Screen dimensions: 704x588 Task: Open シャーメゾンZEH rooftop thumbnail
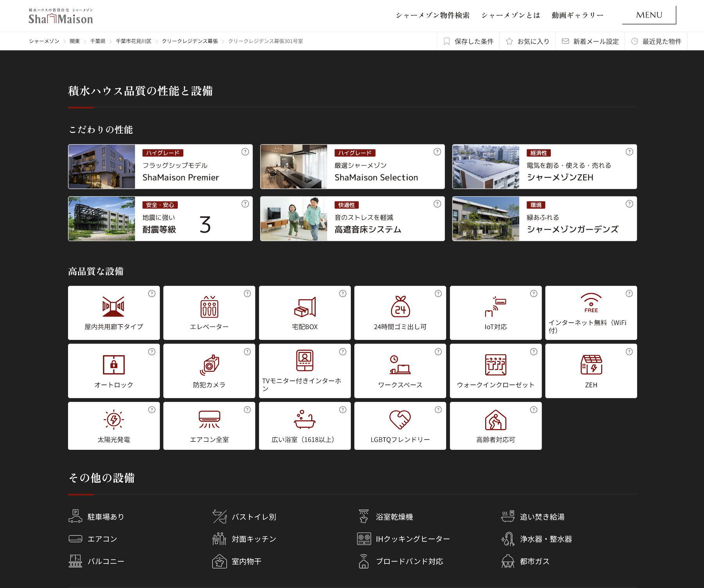pos(486,167)
